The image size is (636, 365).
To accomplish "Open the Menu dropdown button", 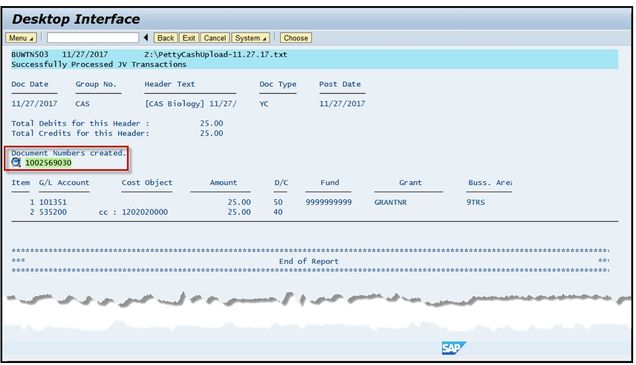I will (x=21, y=38).
